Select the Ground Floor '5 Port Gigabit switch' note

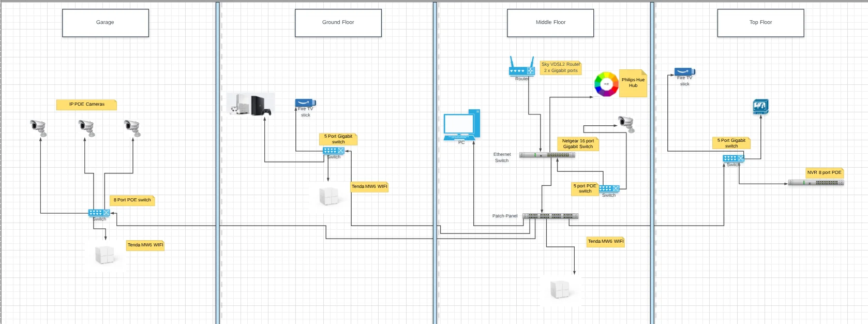(x=338, y=139)
